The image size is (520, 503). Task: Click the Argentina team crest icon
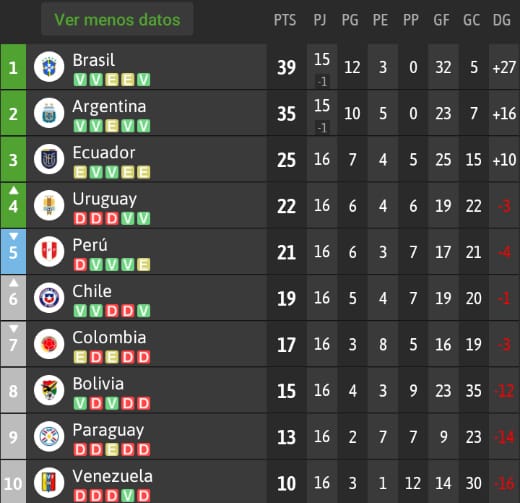49,113
